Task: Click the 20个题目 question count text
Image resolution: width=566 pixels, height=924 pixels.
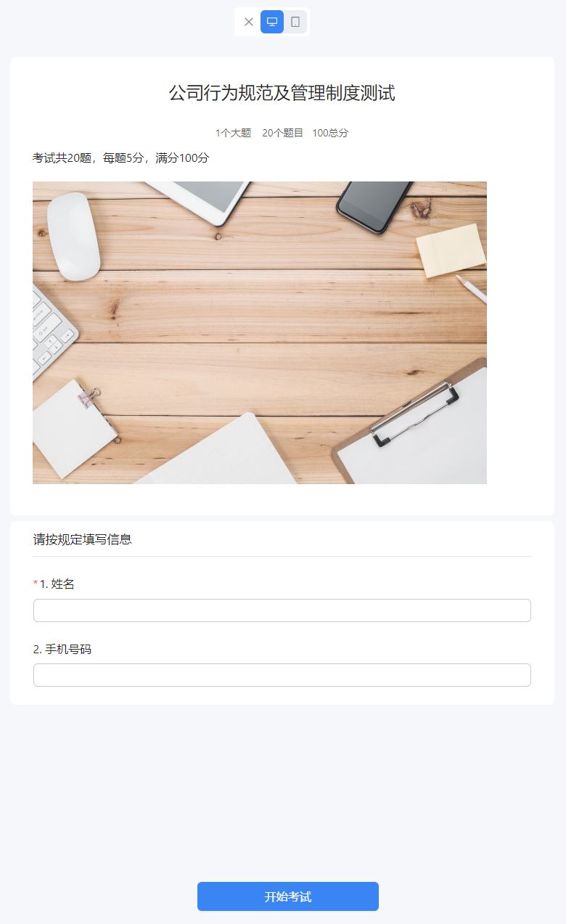Action: [283, 133]
